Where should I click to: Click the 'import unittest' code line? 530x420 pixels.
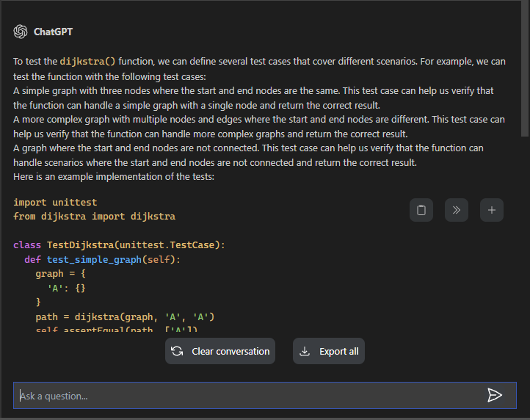click(x=55, y=202)
